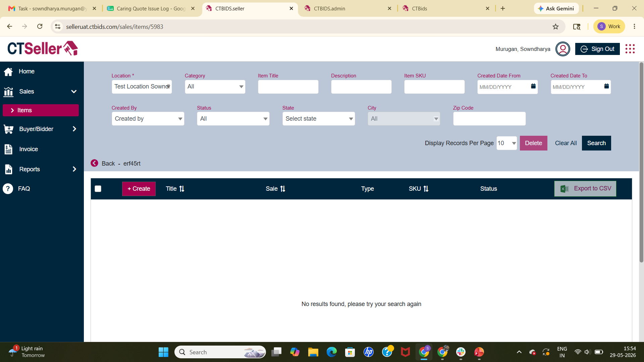Sort items by Title column arrows

tap(182, 189)
